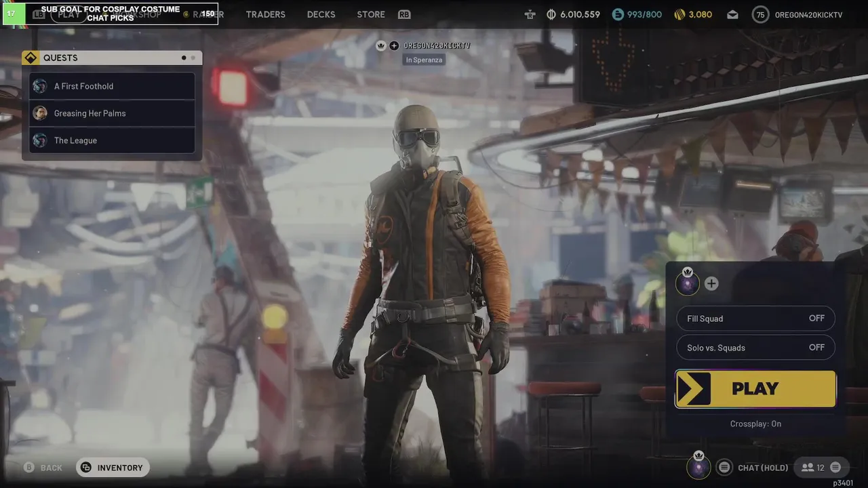Open OREGON420KICKTV profile name in top bar
The height and width of the screenshot is (488, 868).
808,14
